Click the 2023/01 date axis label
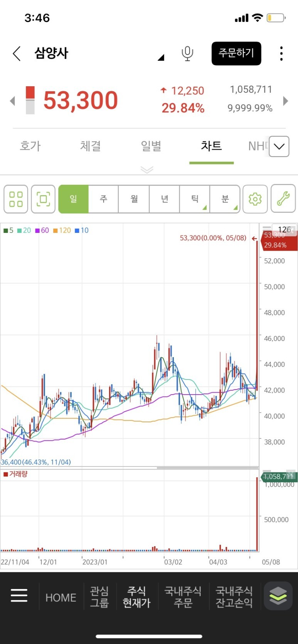 [95, 562]
